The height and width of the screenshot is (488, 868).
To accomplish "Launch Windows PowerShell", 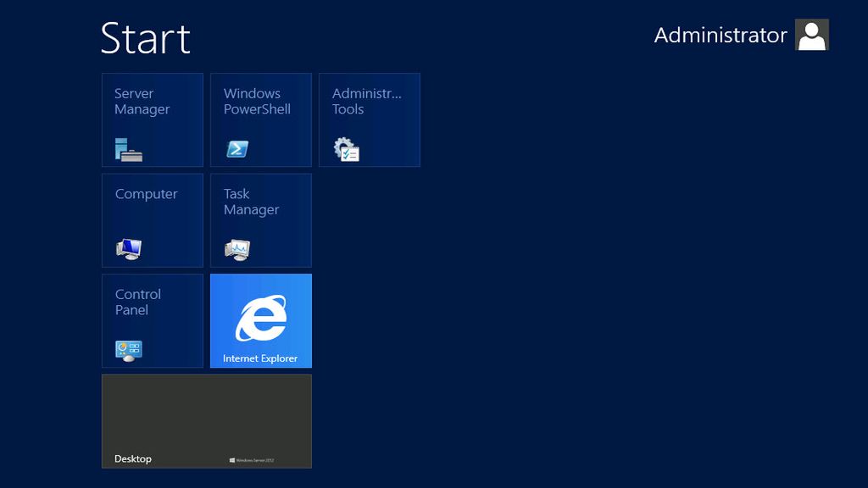I will tap(260, 119).
